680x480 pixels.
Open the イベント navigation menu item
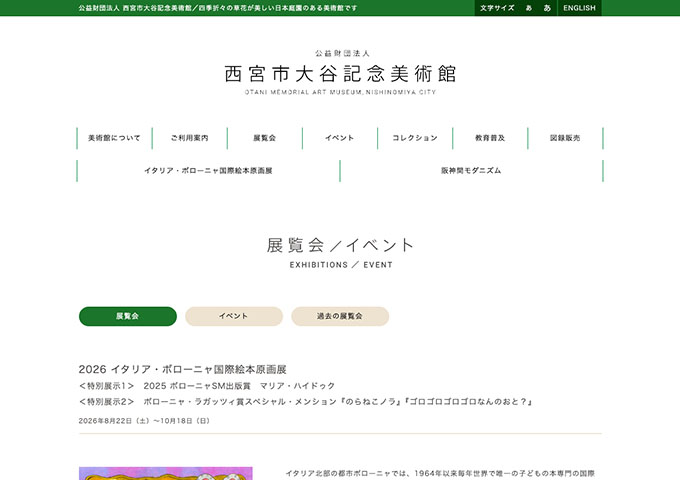click(340, 138)
